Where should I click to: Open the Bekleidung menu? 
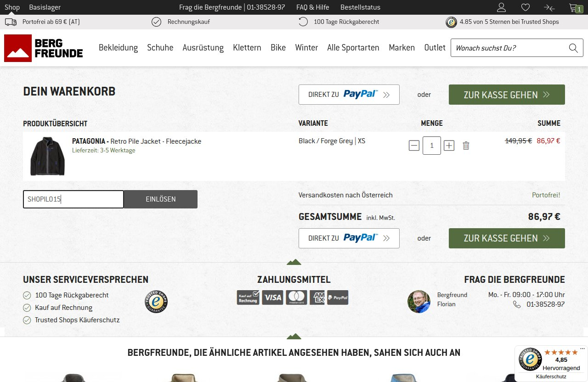(119, 48)
